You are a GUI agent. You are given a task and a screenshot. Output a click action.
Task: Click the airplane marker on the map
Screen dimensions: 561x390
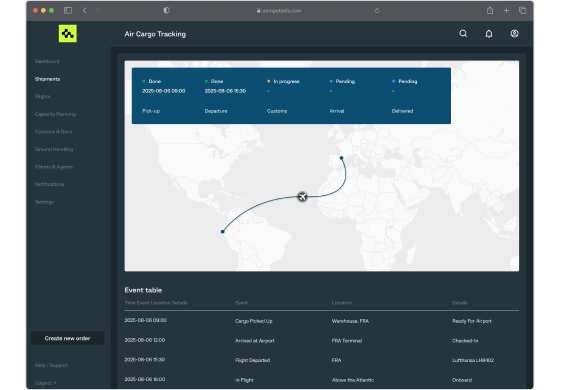click(x=302, y=196)
